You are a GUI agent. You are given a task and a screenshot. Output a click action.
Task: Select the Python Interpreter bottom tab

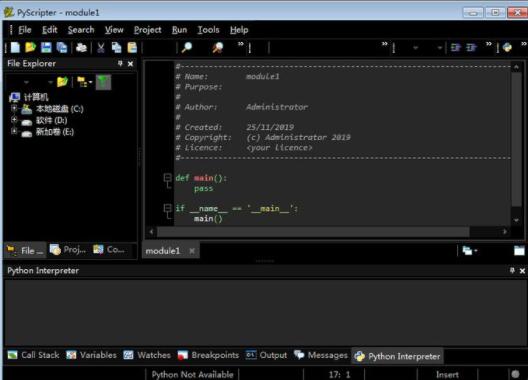[x=397, y=356]
